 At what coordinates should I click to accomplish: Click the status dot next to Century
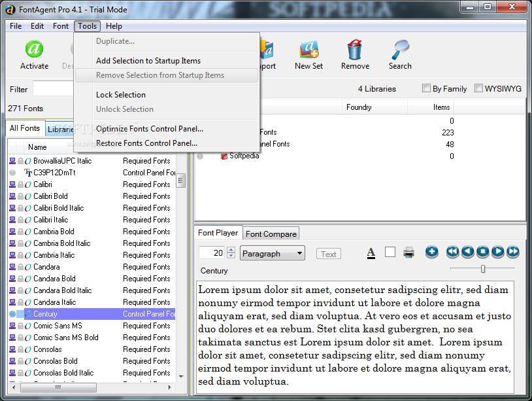[x=12, y=314]
